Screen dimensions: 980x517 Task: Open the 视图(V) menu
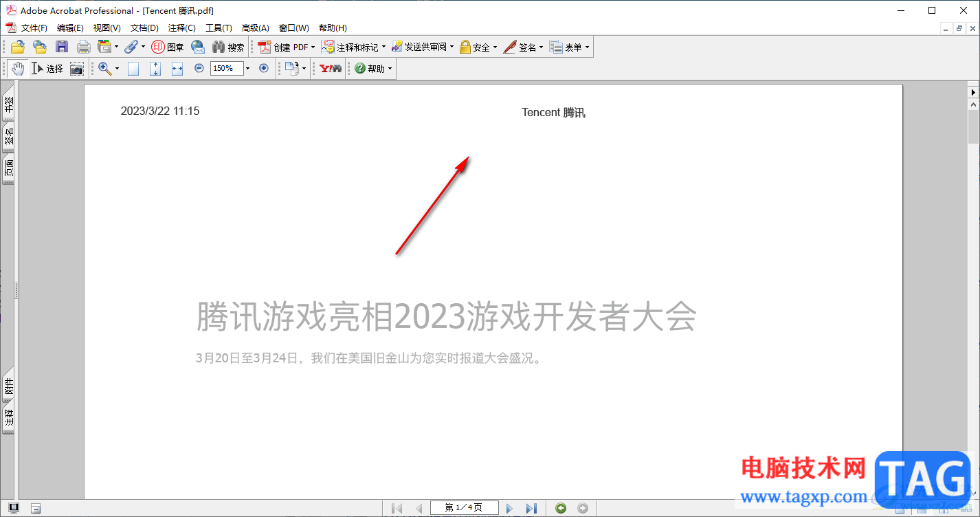(107, 28)
